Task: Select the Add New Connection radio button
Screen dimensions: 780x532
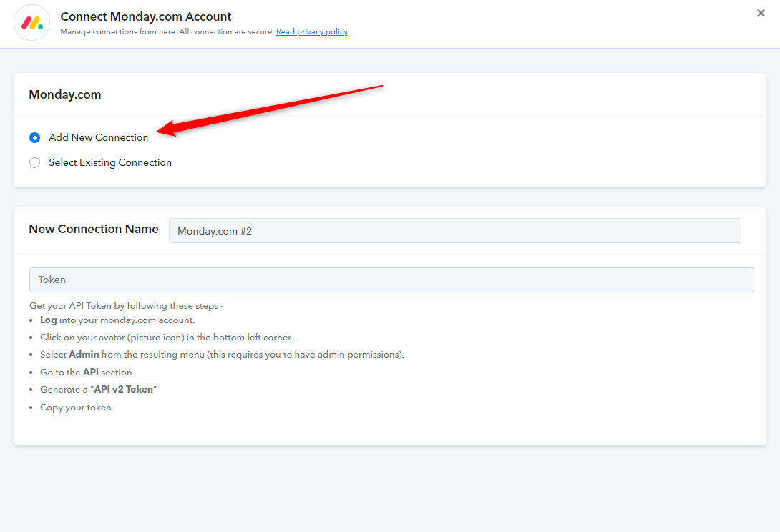Action: [35, 138]
